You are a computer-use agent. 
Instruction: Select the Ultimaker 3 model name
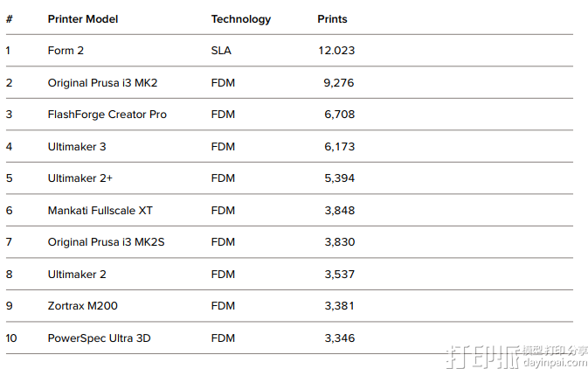77,147
